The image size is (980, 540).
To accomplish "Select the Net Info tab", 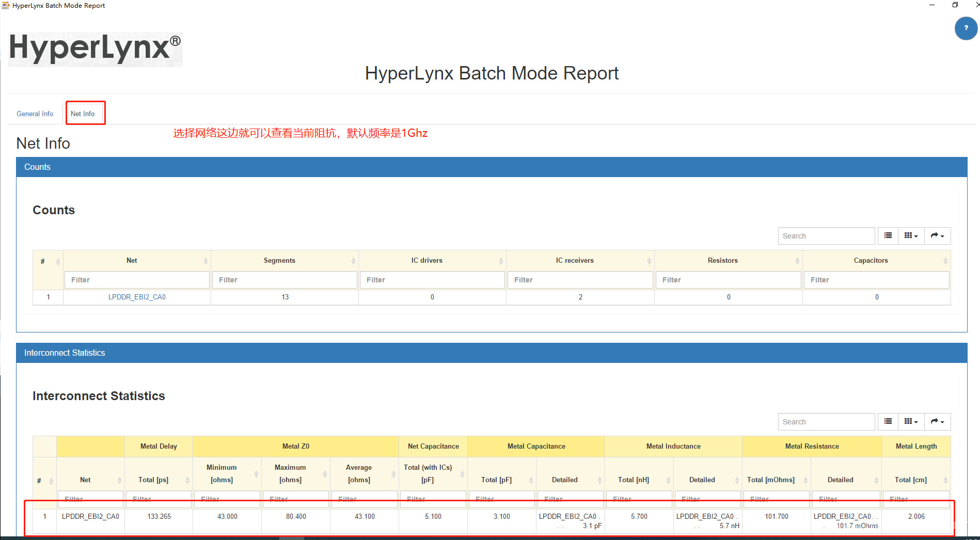I will [x=83, y=114].
